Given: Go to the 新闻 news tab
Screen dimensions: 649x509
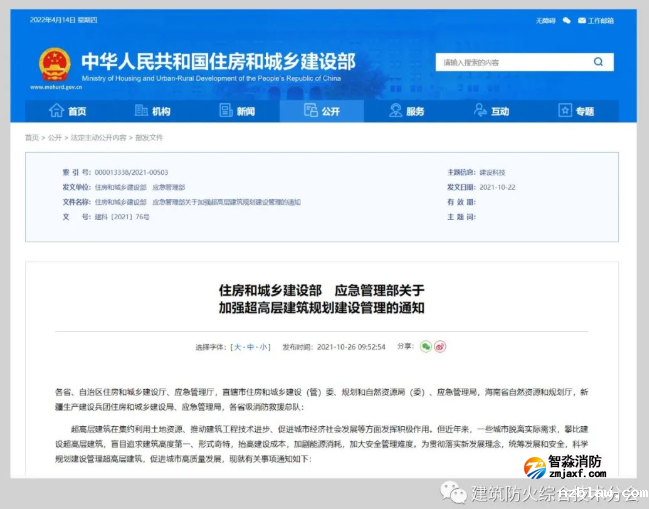Looking at the screenshot, I should [237, 111].
